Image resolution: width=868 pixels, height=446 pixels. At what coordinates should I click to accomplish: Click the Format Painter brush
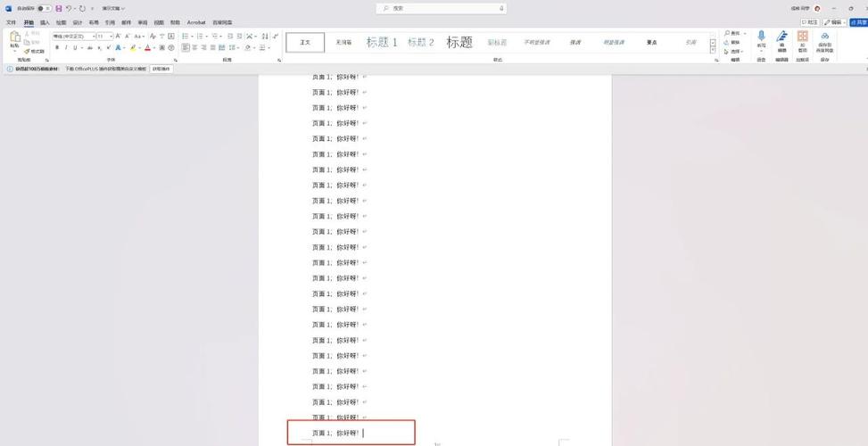pos(34,52)
